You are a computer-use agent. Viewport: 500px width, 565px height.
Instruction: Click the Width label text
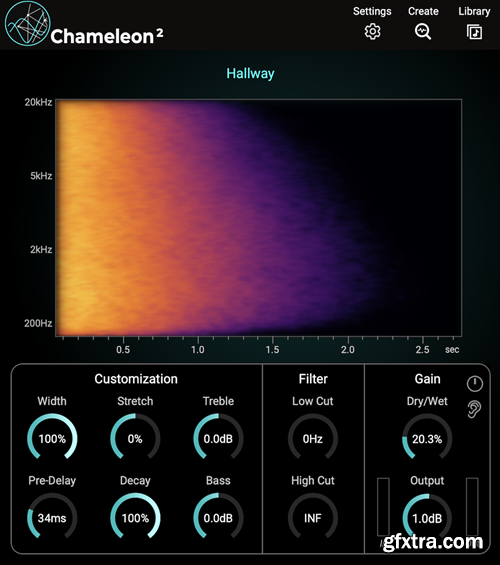click(x=52, y=401)
